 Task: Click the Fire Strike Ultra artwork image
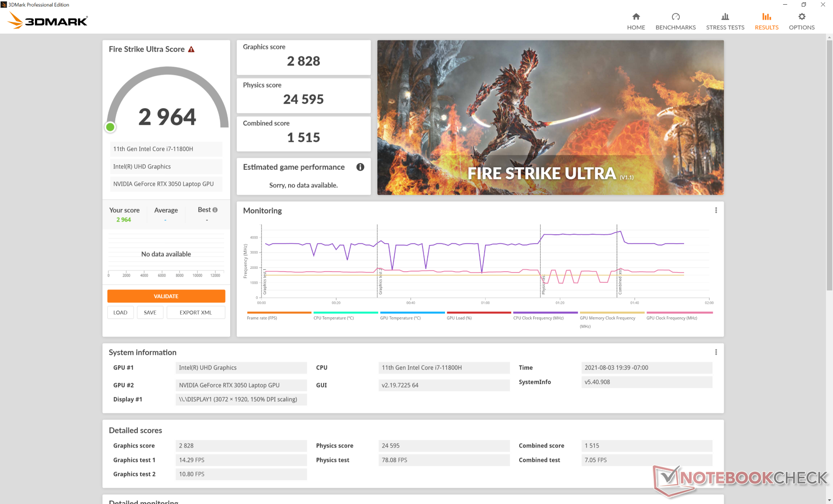click(551, 118)
